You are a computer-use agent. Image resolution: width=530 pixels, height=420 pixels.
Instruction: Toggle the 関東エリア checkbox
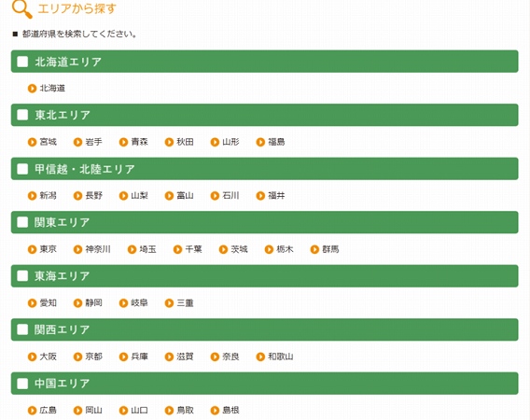coord(22,222)
